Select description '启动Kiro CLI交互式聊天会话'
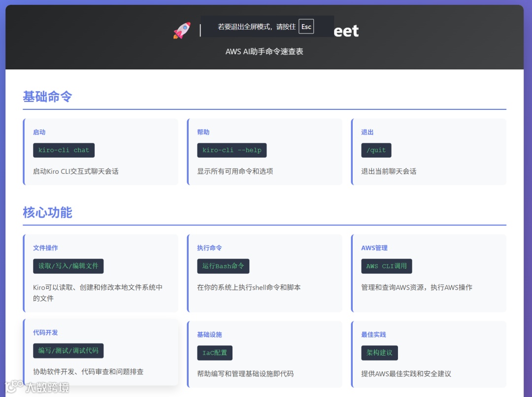The height and width of the screenshot is (397, 532). (76, 171)
